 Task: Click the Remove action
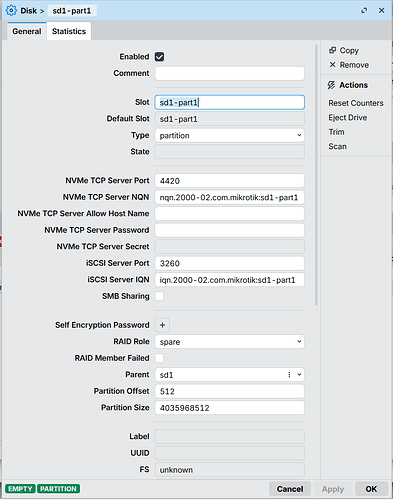354,65
